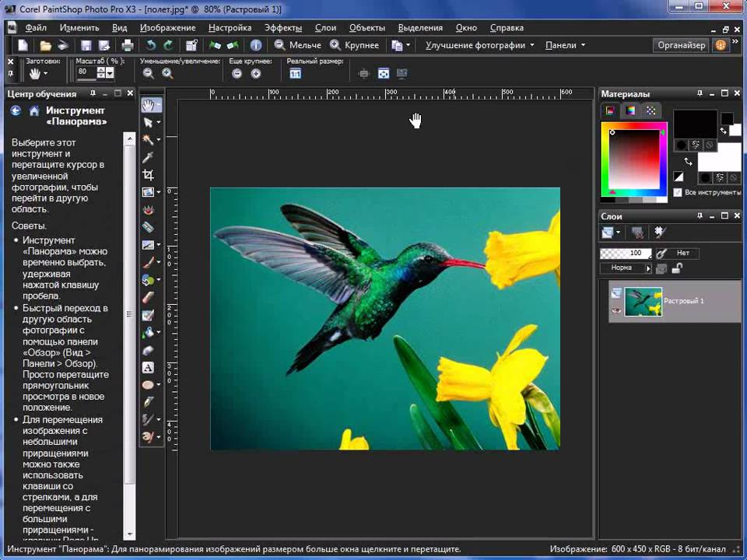Select the Dropper tool
The image size is (747, 560).
(148, 157)
